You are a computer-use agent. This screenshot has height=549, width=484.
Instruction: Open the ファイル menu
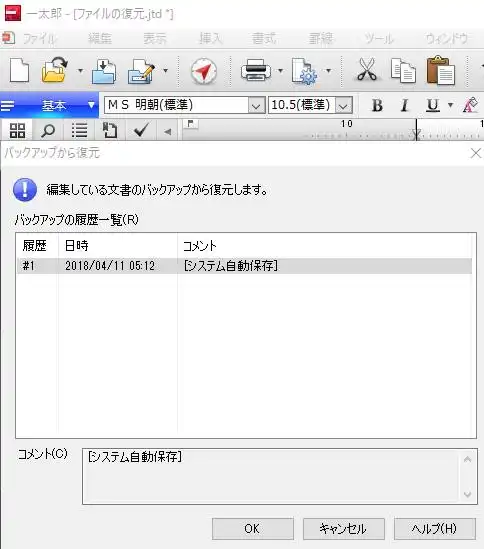[x=39, y=38]
